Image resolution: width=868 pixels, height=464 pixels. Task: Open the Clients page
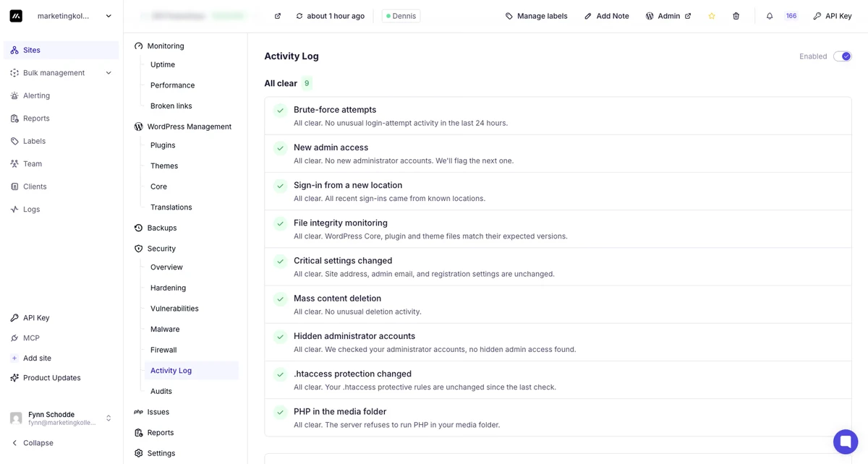coord(61,186)
